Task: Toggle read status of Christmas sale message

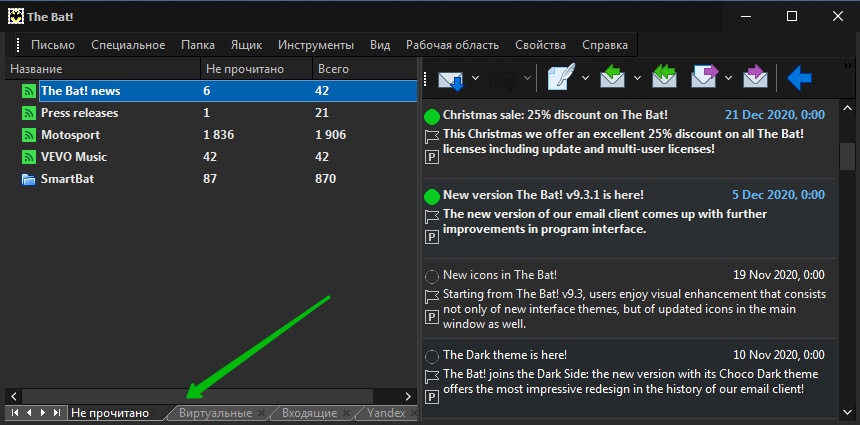Action: [432, 116]
